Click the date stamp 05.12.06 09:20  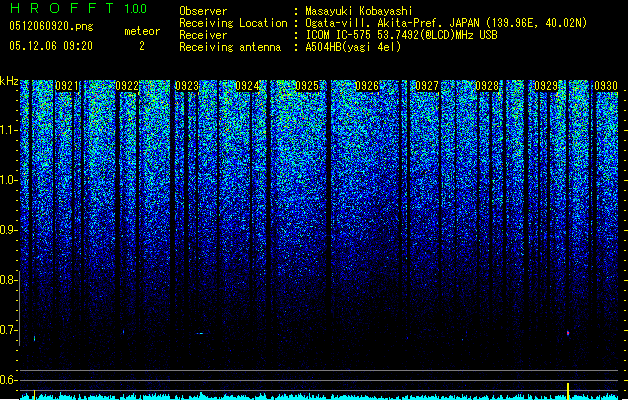(x=51, y=46)
